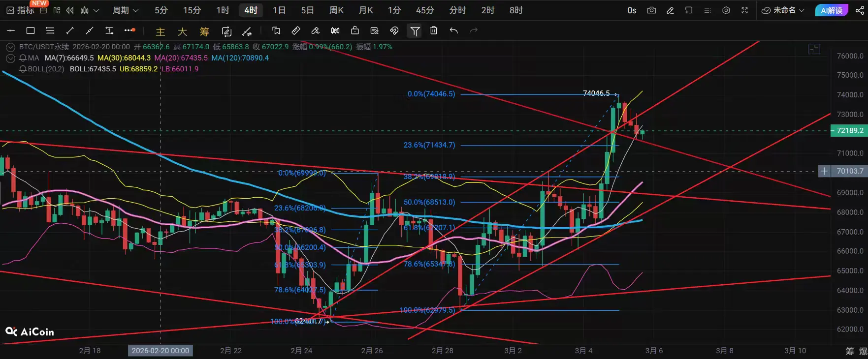Screen dimensions: 868x359
Task: Click the MA indicator alert bell
Action: coord(23,58)
